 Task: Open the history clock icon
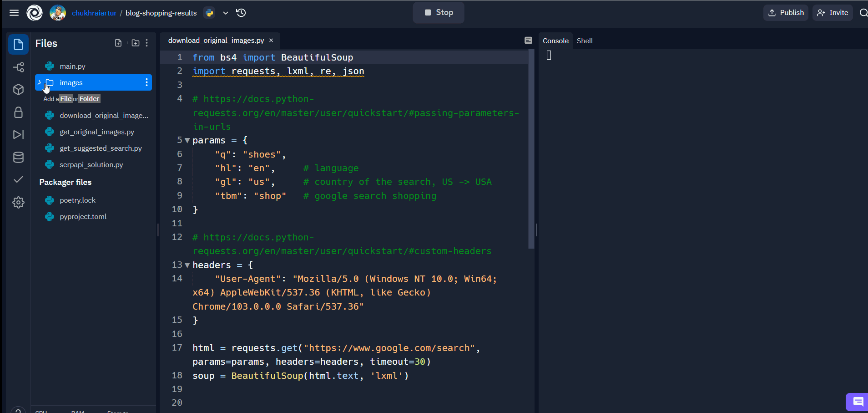tap(241, 13)
